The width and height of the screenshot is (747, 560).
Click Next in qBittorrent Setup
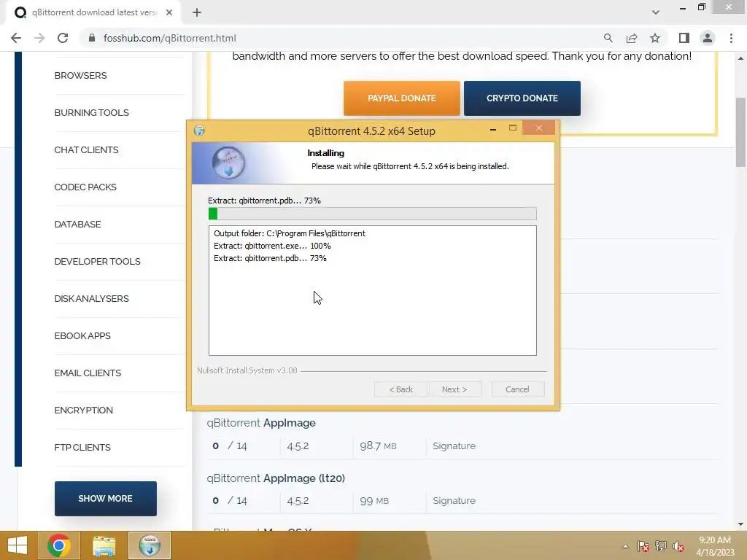point(455,389)
